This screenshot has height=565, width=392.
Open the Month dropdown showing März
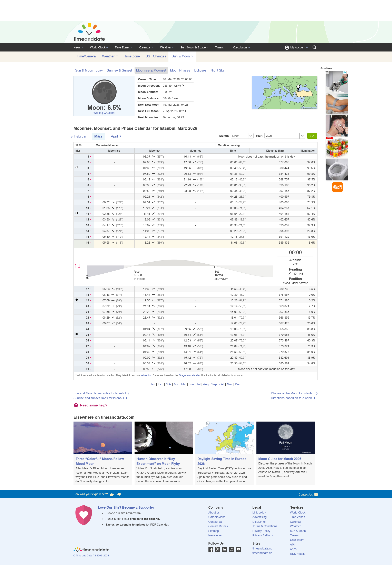[x=242, y=136]
